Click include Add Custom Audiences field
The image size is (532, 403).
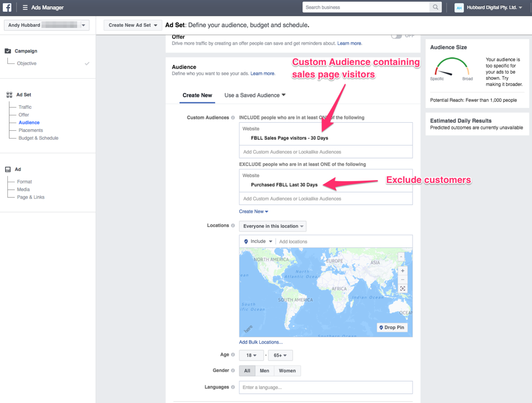(326, 152)
